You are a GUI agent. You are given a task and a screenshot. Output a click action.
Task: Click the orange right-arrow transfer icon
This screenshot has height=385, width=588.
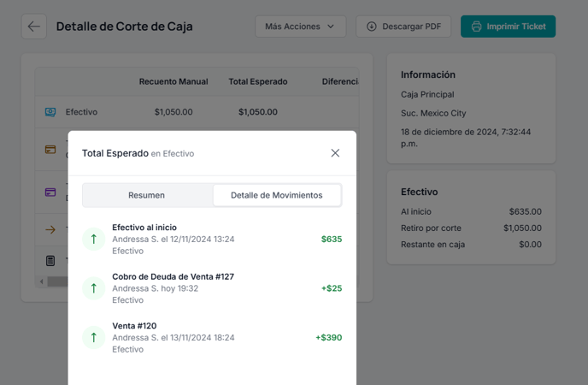point(50,229)
